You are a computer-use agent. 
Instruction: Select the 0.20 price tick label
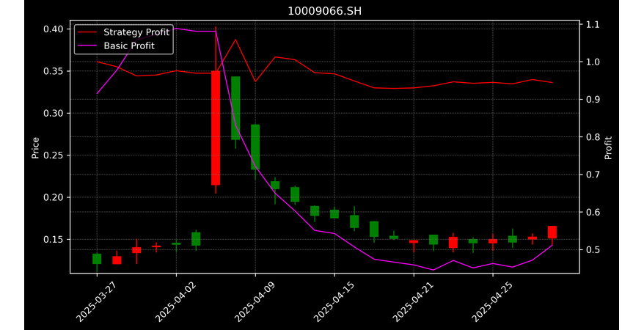pos(54,197)
